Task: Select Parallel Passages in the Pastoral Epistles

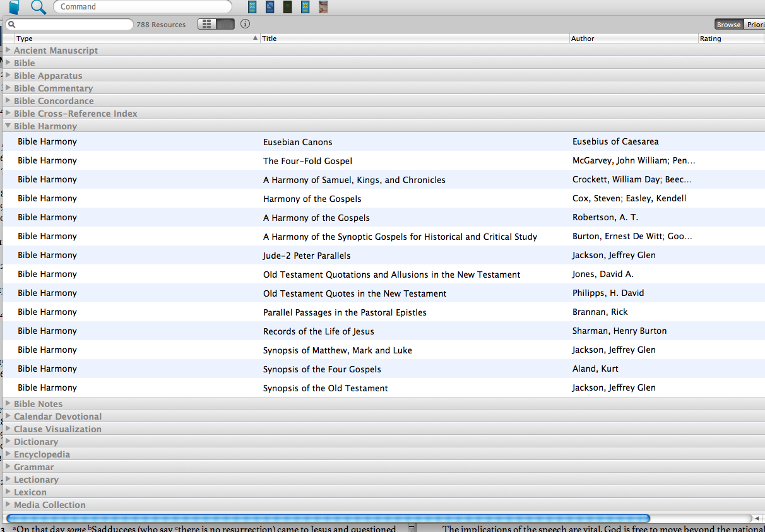Action: point(345,312)
